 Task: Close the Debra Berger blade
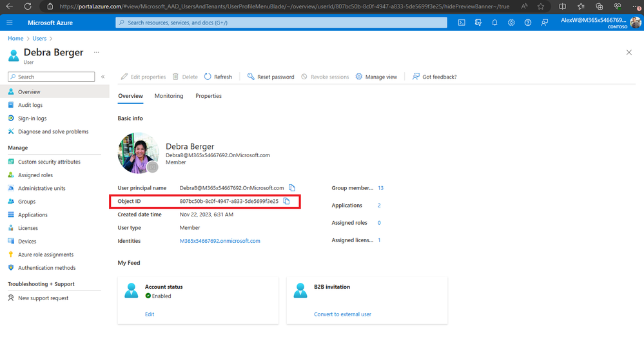629,52
